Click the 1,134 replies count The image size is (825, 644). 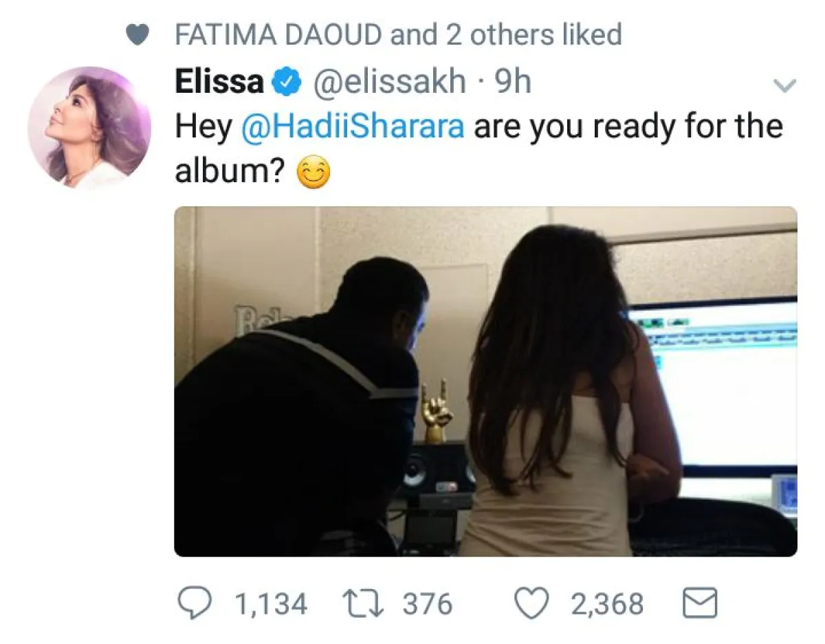point(272,605)
